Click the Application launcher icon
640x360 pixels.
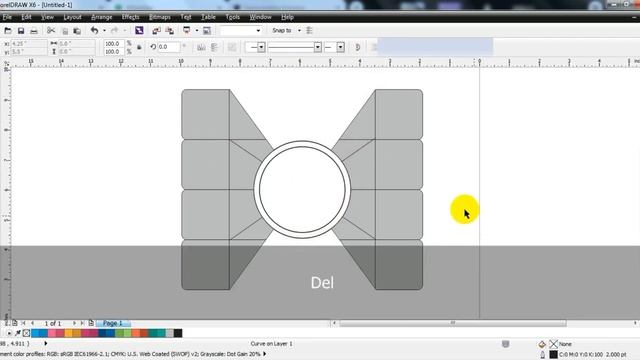(187, 31)
